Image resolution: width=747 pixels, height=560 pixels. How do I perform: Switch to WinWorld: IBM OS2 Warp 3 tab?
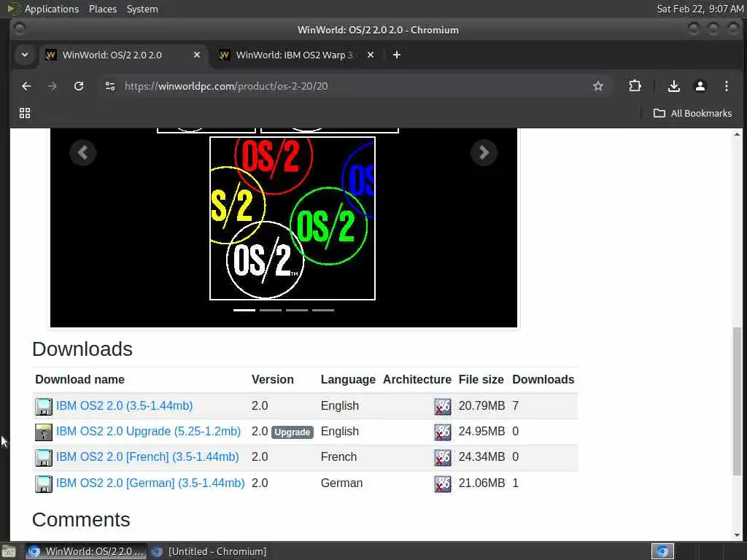pos(294,55)
